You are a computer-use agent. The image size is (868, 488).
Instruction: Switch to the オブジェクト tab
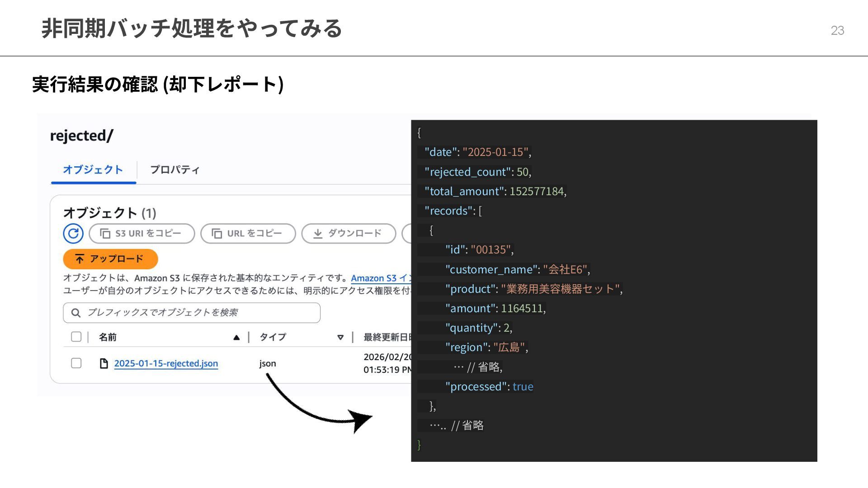(93, 170)
